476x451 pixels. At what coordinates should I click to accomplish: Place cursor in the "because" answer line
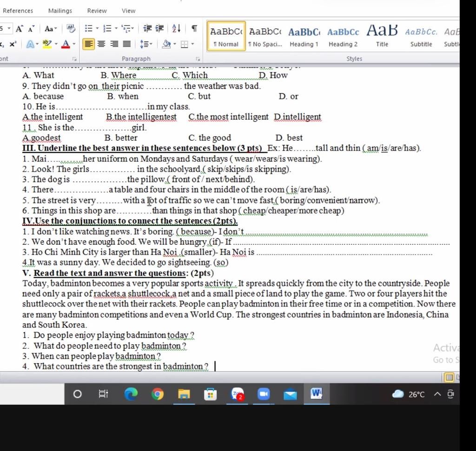[337, 233]
